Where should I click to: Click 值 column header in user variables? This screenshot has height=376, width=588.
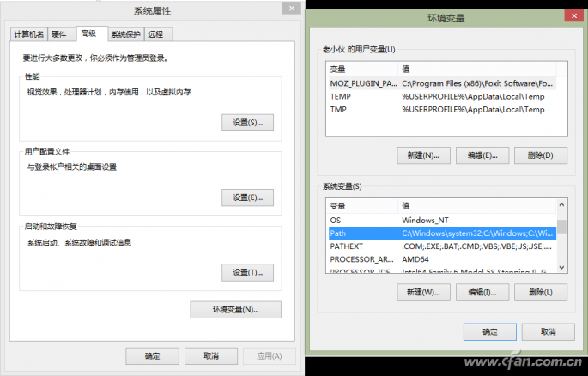[476, 69]
